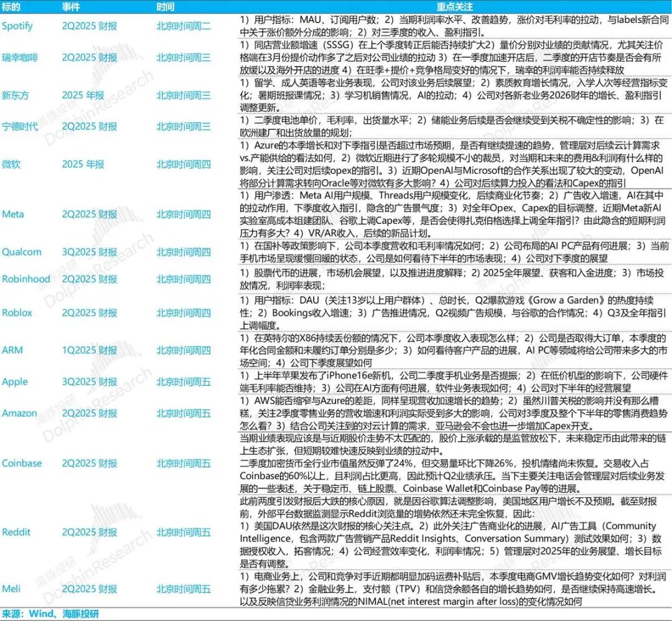Image resolution: width=672 pixels, height=621 pixels.
Task: Click Qualcom's 3Q2025 财报 event cell
Action: tap(90, 252)
